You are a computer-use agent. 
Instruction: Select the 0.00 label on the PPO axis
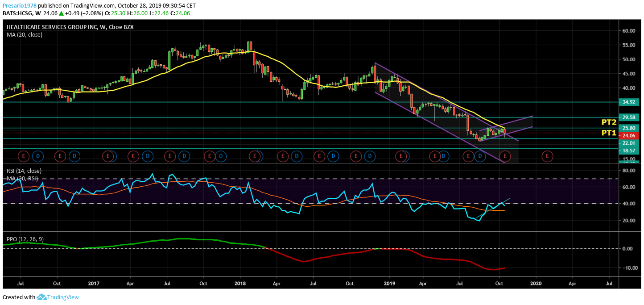tap(628, 249)
